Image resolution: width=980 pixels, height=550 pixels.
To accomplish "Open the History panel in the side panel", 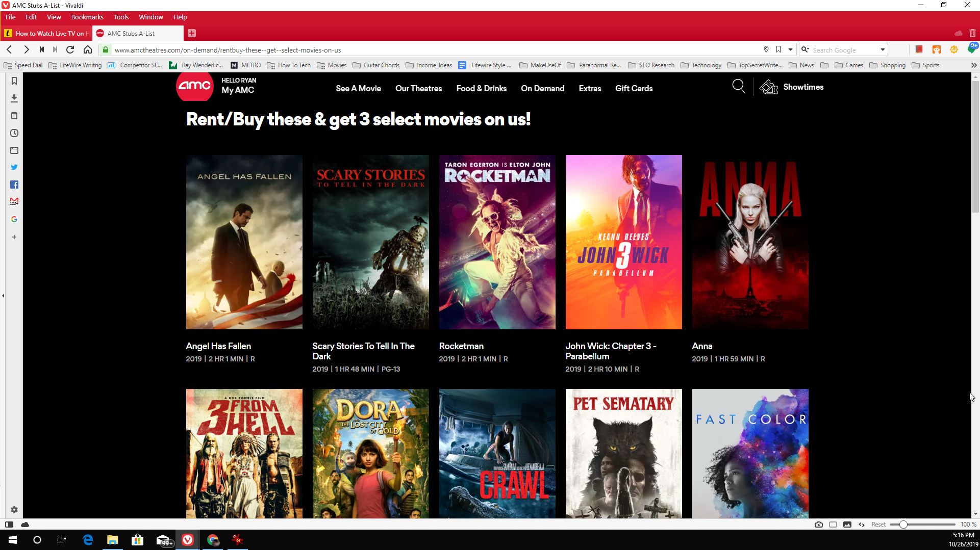I will coord(14,133).
